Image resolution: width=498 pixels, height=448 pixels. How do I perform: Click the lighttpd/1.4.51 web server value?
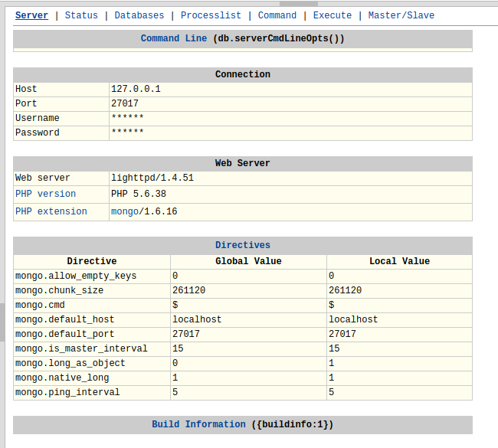point(152,178)
